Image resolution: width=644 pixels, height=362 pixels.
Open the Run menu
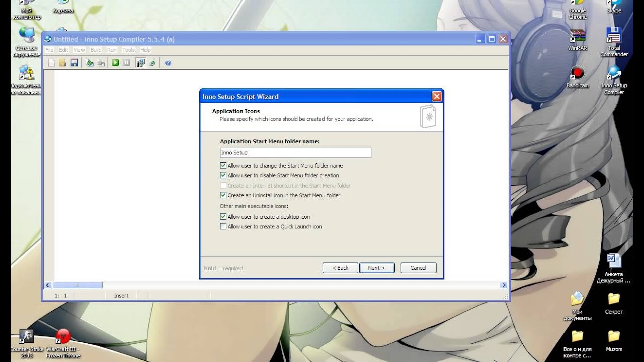[112, 50]
